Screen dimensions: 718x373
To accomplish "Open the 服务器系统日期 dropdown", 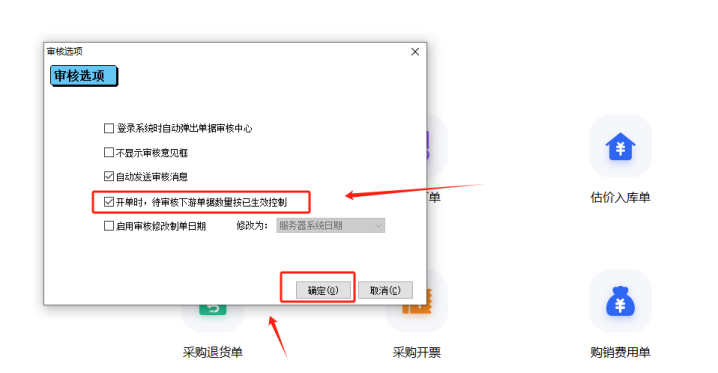I will tap(330, 226).
